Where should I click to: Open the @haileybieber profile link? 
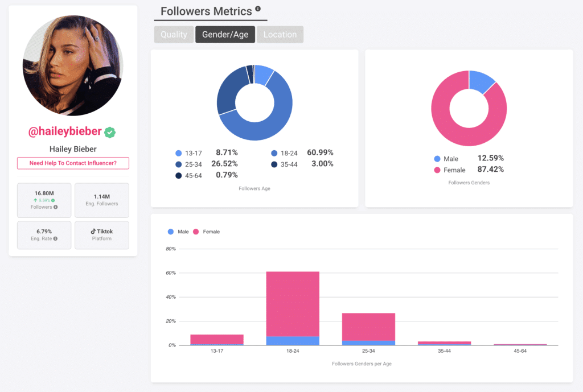[65, 131]
